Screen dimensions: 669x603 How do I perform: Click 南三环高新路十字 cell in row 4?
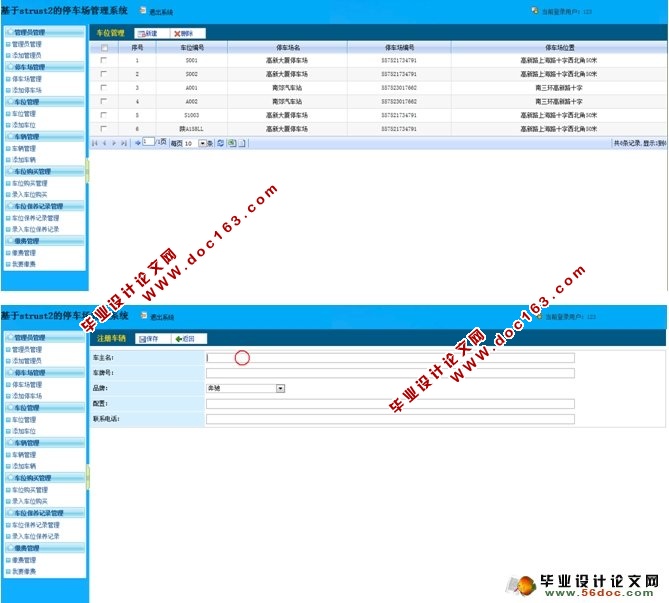[x=558, y=102]
